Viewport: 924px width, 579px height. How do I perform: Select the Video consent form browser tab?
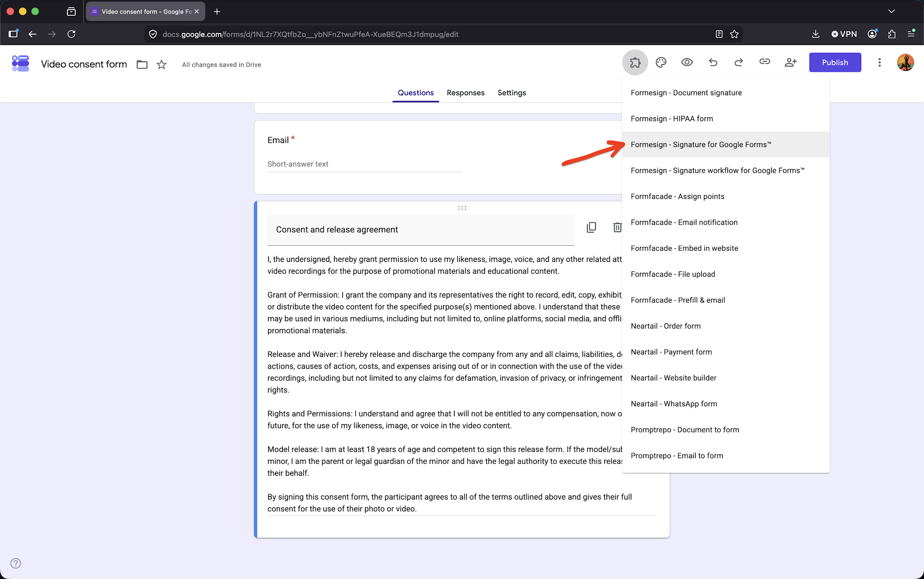145,12
